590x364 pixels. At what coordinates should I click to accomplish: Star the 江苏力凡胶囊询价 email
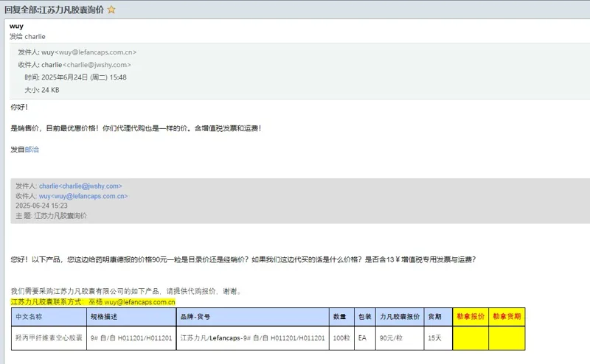111,10
